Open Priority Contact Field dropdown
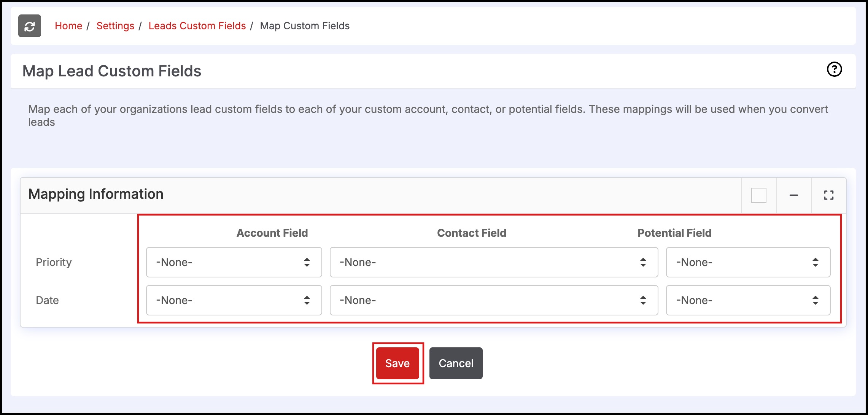This screenshot has width=868, height=415. pos(493,262)
